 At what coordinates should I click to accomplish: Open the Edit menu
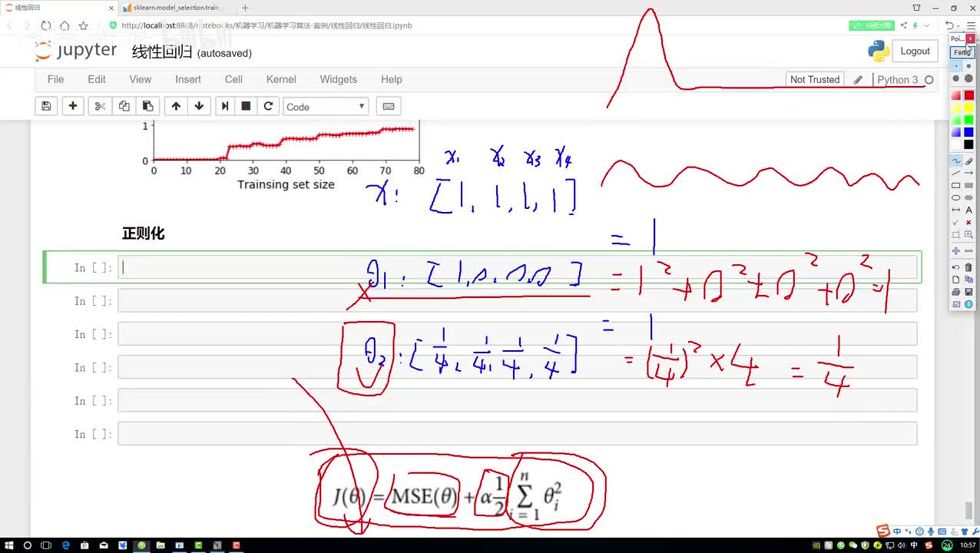(x=97, y=79)
